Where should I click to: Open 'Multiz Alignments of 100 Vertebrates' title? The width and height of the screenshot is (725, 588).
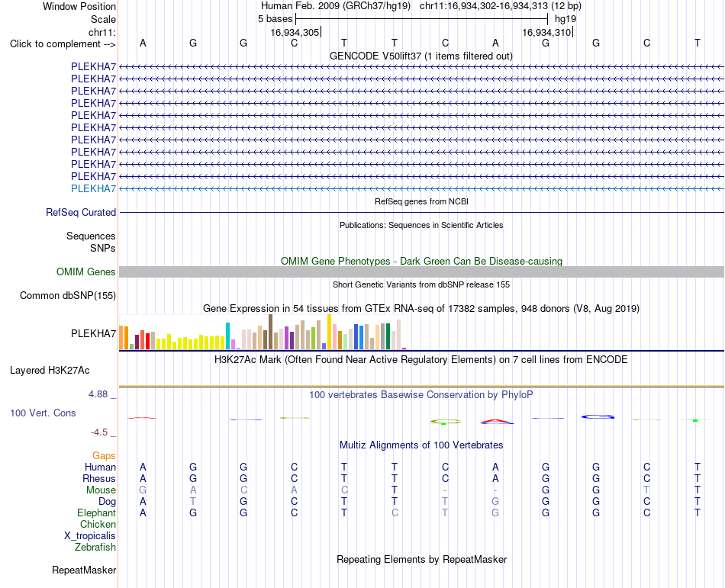click(421, 445)
